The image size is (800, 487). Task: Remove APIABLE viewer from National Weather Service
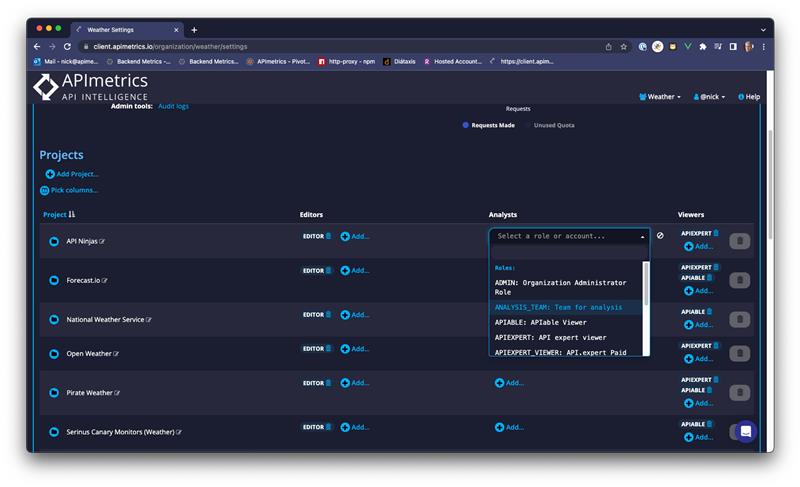(x=709, y=312)
